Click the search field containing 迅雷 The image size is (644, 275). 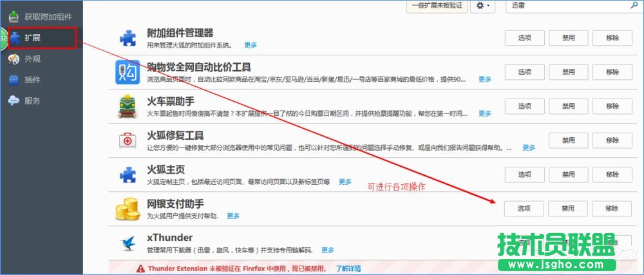tap(573, 6)
